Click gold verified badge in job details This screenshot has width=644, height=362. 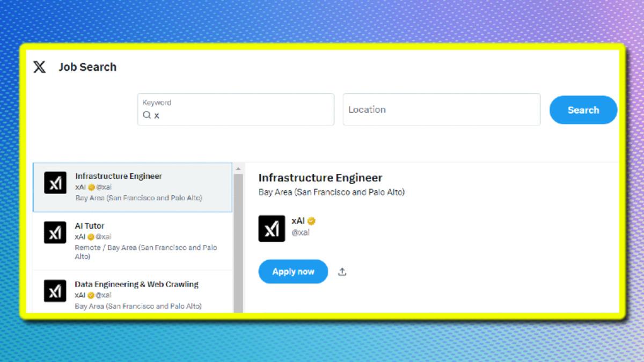click(x=311, y=221)
